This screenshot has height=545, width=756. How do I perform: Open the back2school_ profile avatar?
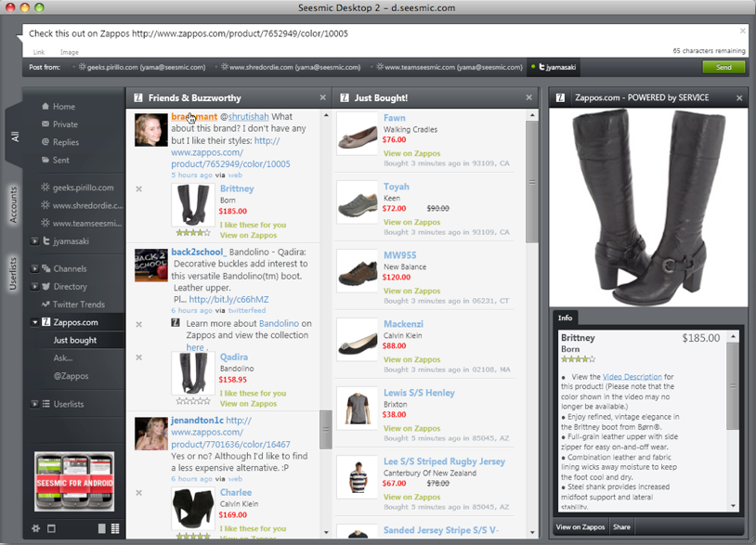click(150, 266)
